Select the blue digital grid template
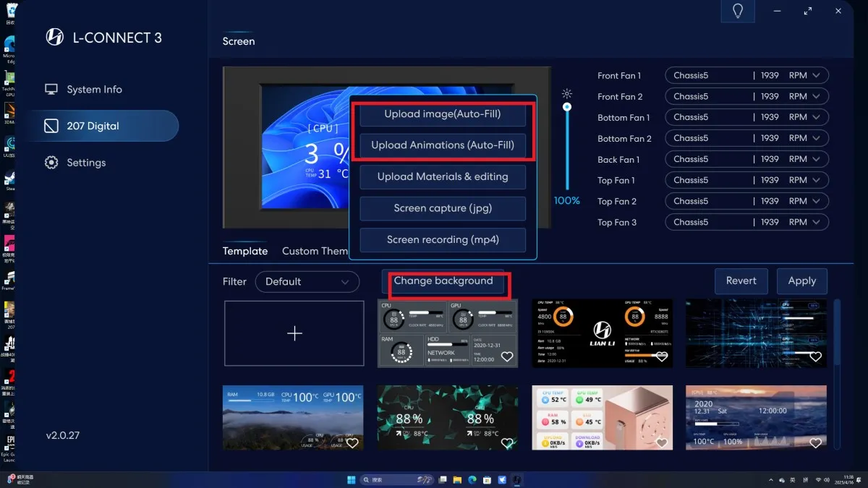 756,333
